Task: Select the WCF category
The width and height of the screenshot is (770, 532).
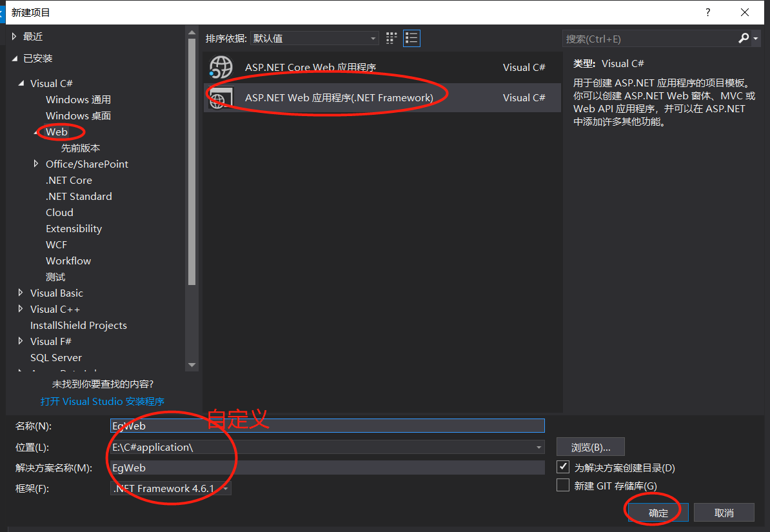Action: pos(56,244)
